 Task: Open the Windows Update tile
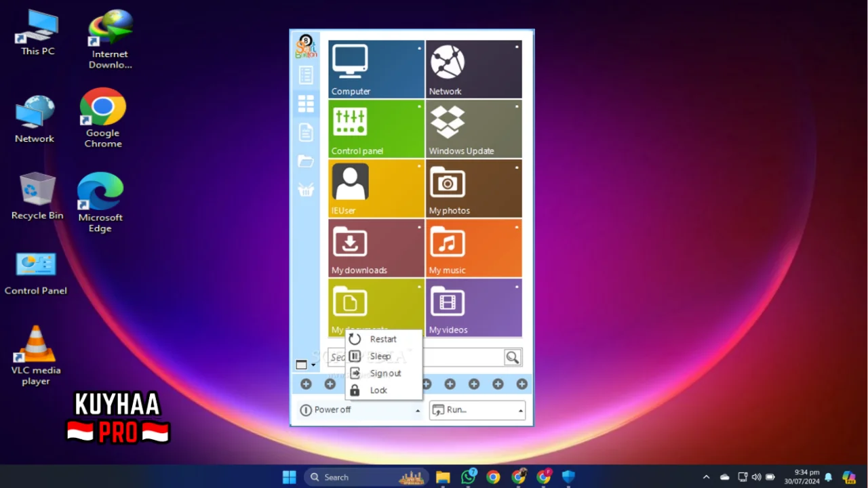coord(474,129)
